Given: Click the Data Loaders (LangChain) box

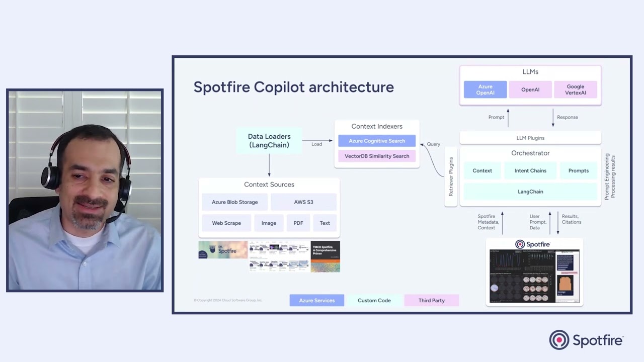Looking at the screenshot, I should 269,141.
